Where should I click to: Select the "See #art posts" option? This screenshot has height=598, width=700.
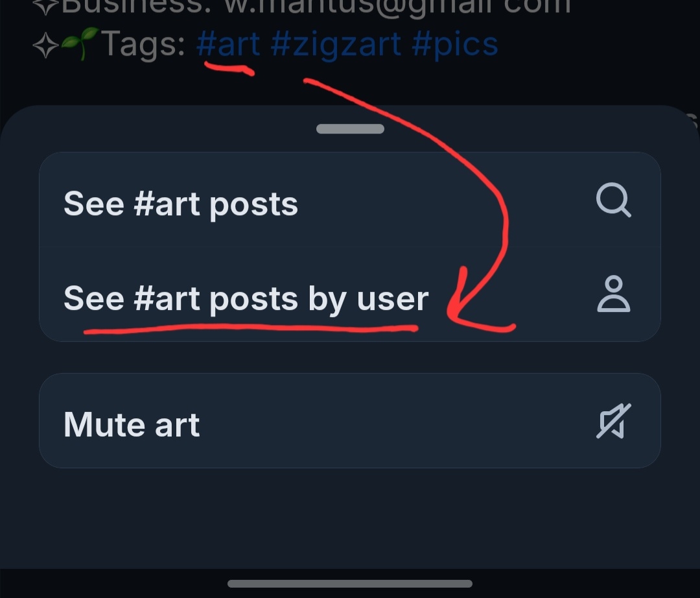coord(181,204)
